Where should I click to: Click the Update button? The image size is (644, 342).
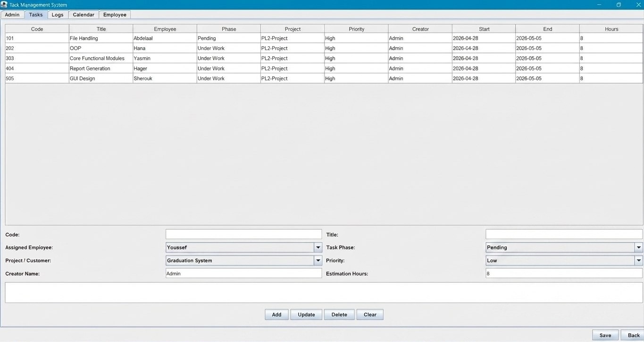(x=306, y=315)
